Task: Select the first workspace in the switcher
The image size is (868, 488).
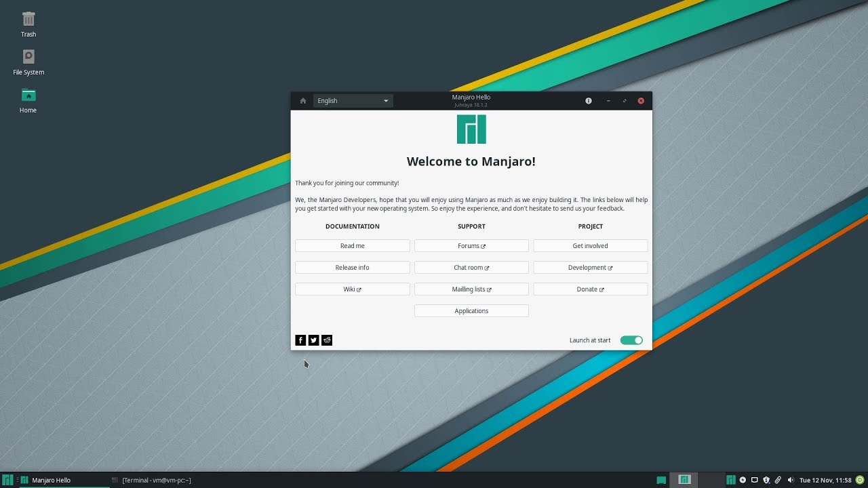Action: 684,480
